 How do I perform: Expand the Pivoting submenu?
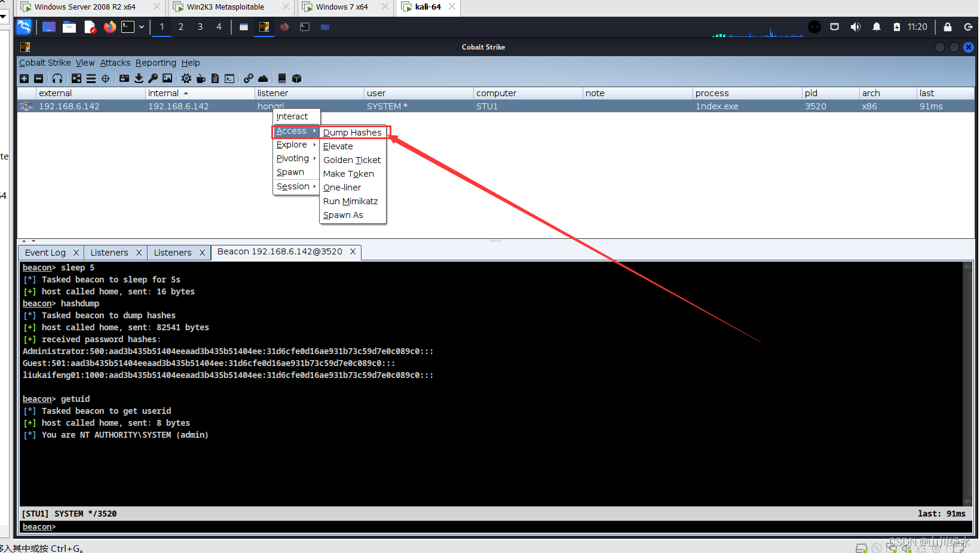pos(296,158)
